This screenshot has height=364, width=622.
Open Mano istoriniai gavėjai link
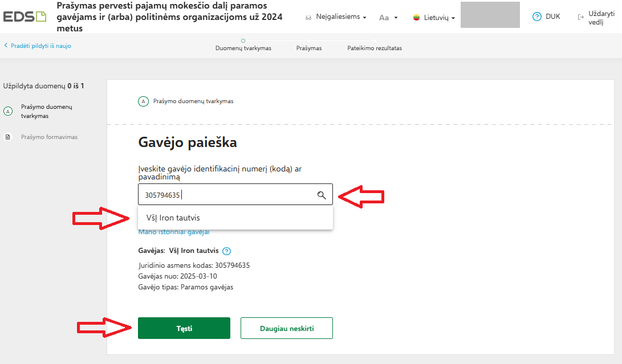174,232
